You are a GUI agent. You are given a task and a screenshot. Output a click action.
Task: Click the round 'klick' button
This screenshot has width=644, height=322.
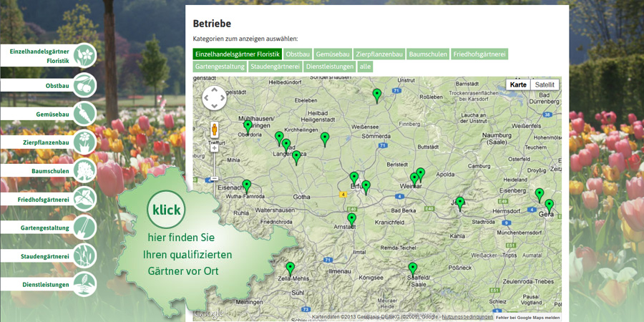pos(166,210)
